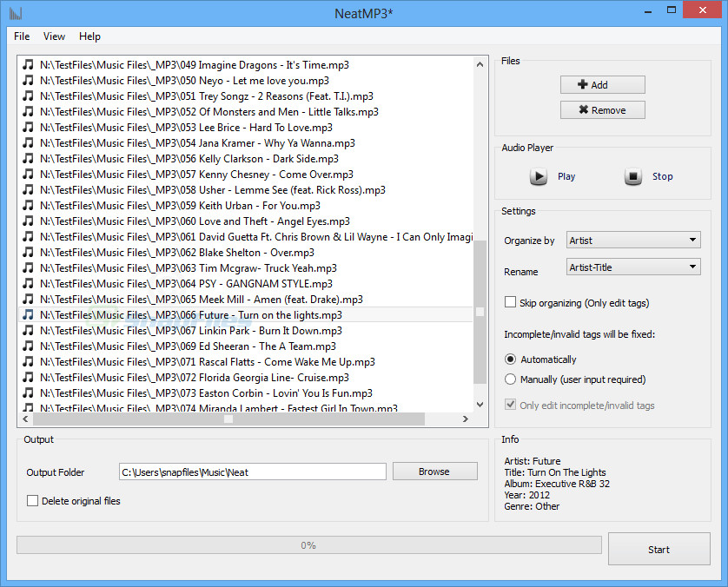
Task: Close the NeatMP3 window
Action: (x=703, y=10)
